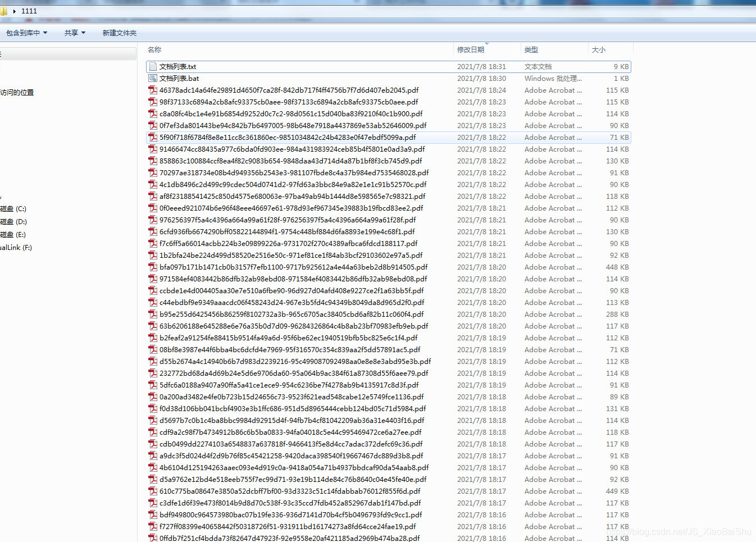This screenshot has width=756, height=542.
Task: Click the batch file icon of 文档列表.bat
Action: (x=153, y=78)
